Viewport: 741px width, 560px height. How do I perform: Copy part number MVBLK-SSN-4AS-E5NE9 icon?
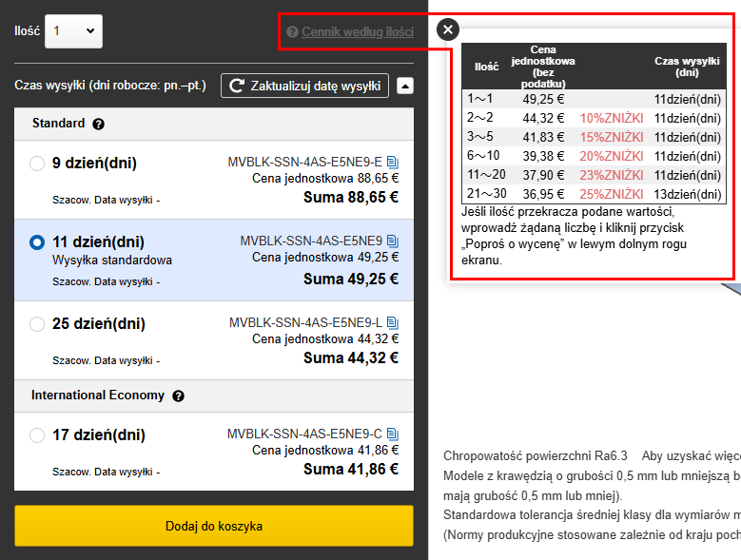(x=393, y=241)
